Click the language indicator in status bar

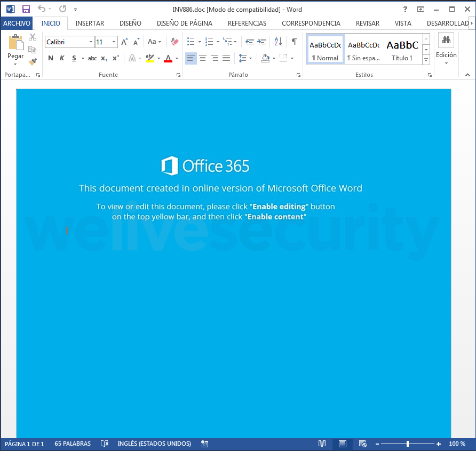[x=154, y=444]
